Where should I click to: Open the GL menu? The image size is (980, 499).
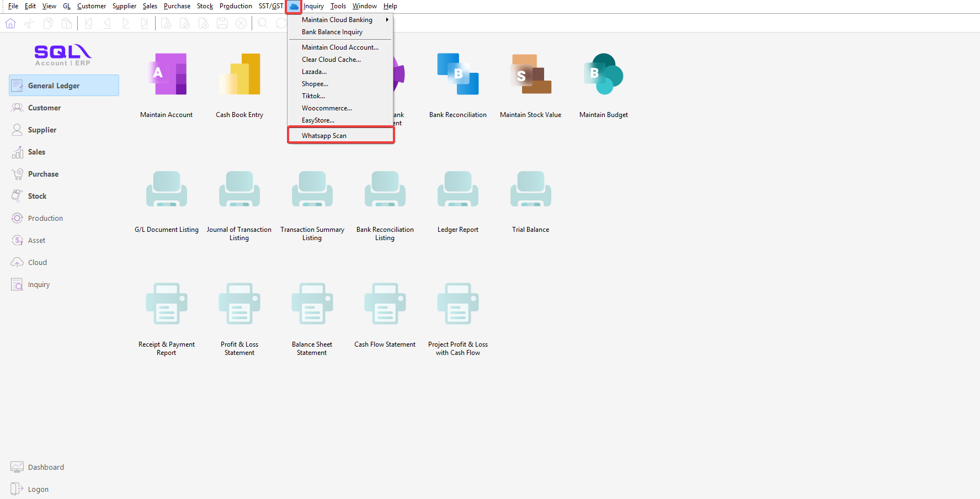67,6
